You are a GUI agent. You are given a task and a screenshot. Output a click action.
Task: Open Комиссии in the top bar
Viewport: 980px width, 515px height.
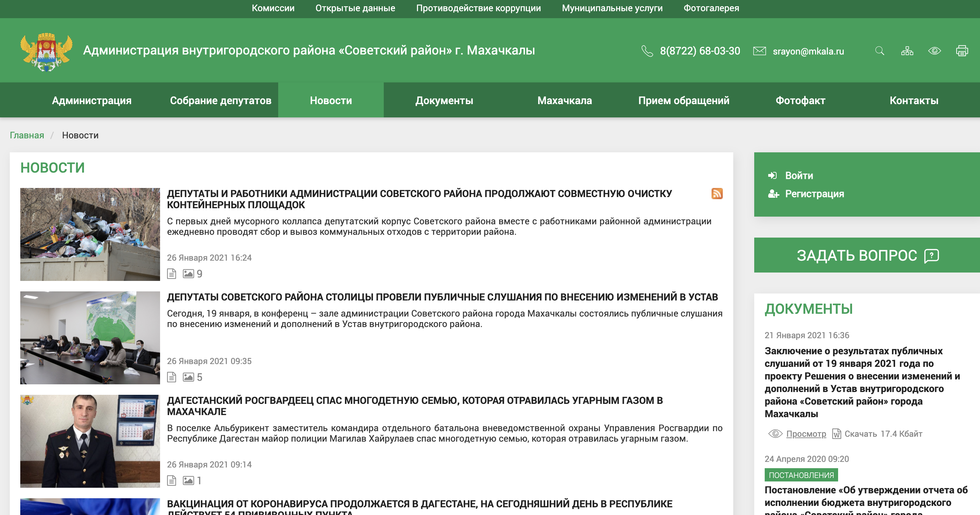273,8
